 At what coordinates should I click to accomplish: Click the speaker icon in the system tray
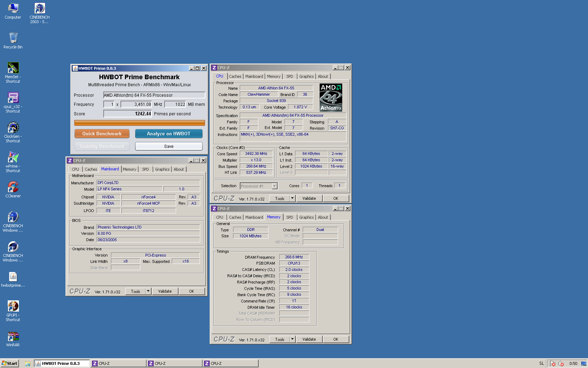(561, 363)
